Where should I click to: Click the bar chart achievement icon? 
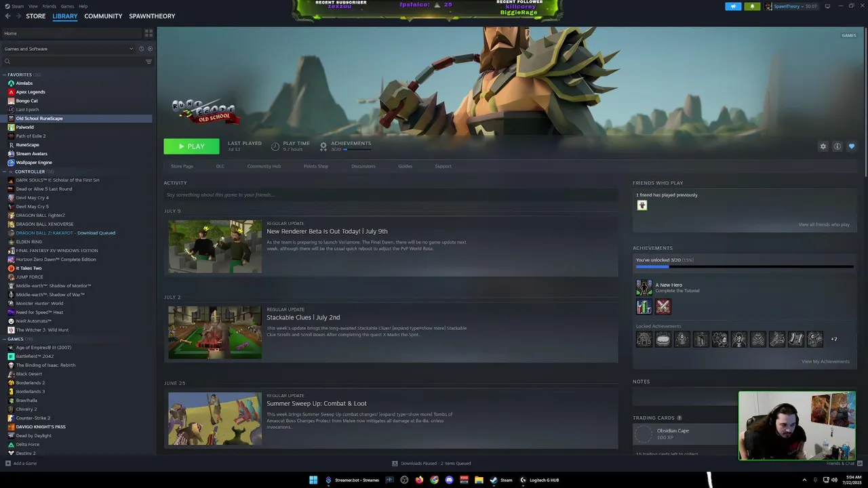coord(644,307)
